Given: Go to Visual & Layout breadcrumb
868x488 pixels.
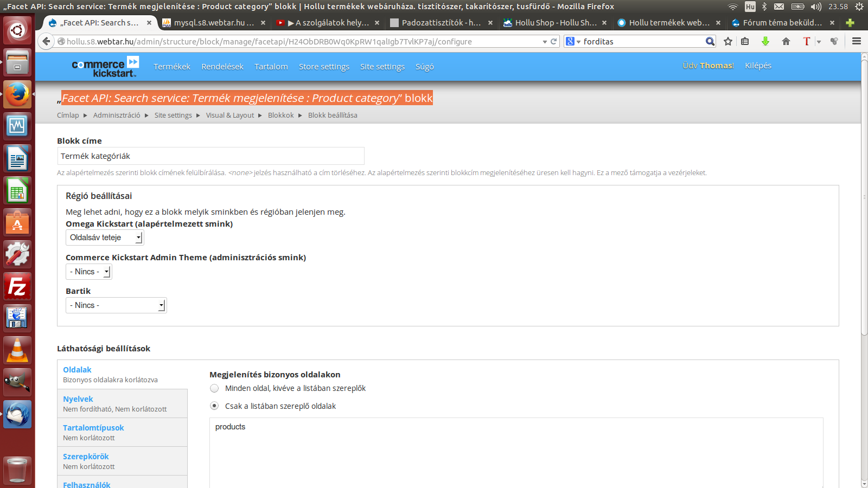Looking at the screenshot, I should 230,115.
